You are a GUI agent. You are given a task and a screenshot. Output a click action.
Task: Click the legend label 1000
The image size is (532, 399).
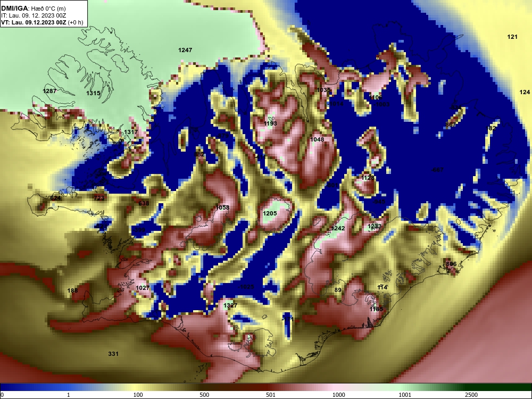click(x=338, y=395)
